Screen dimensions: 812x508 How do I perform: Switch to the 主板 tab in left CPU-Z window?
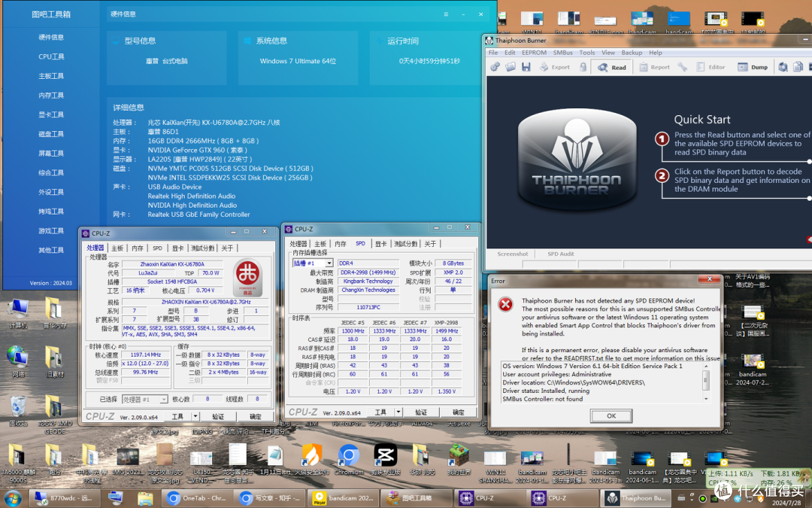click(x=117, y=248)
